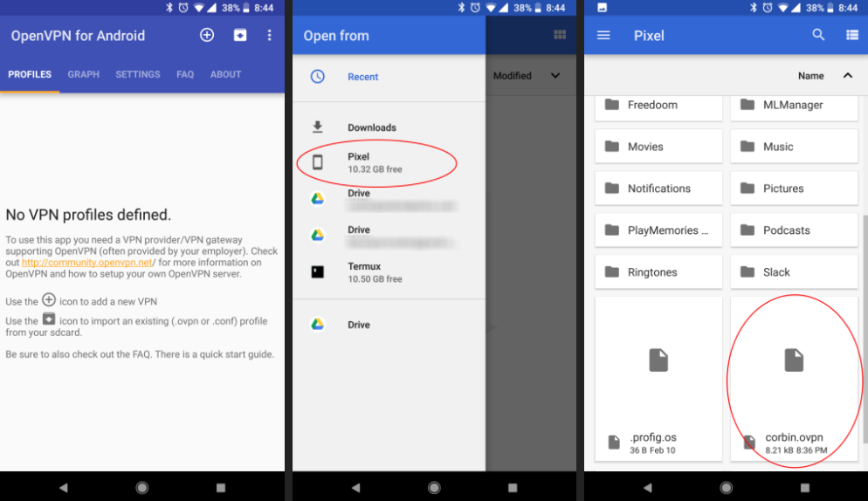
Task: Switch to the ABOUT tab
Action: 225,74
